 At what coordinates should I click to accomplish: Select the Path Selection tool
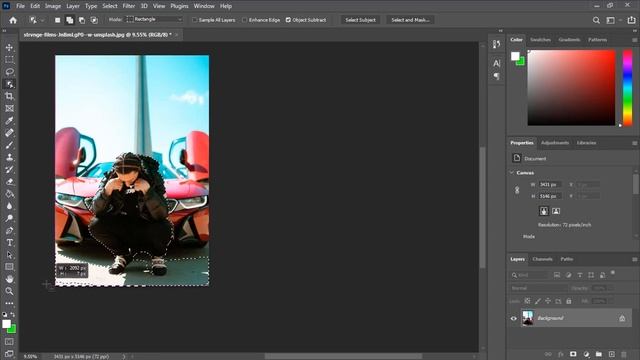click(9, 255)
